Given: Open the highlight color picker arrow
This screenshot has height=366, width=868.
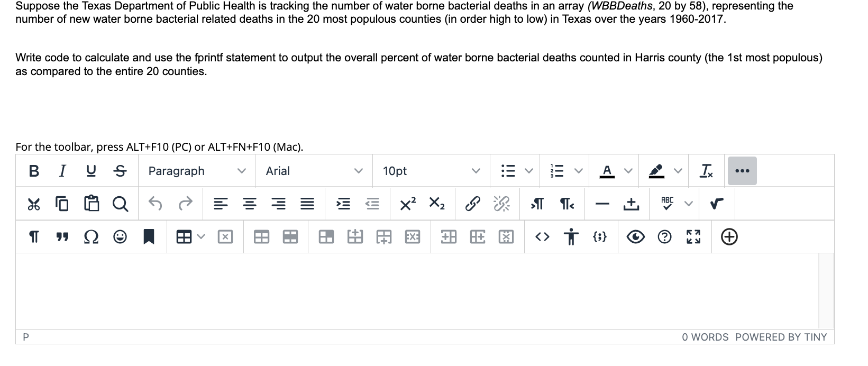Looking at the screenshot, I should pyautogui.click(x=677, y=171).
